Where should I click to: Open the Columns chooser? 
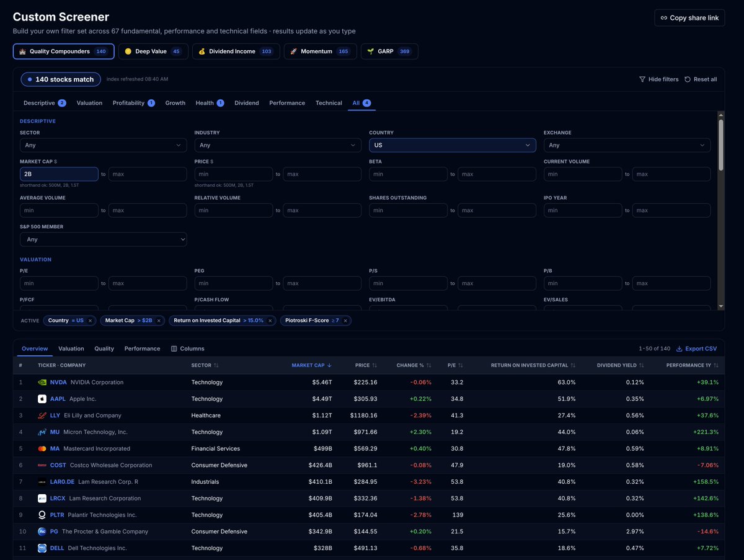(187, 349)
